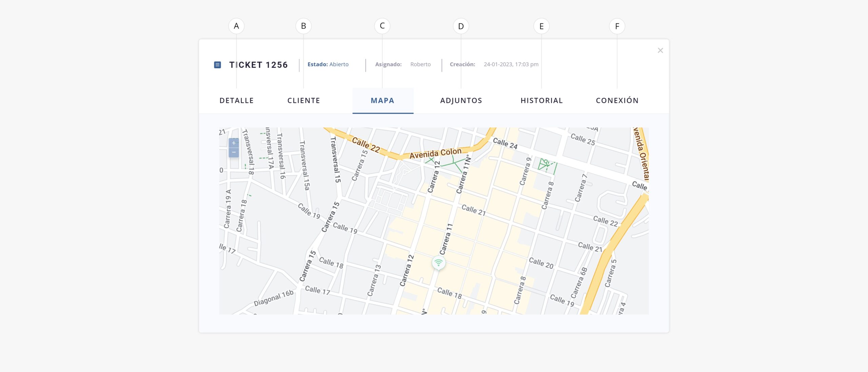Show the HISTORIAL tab
The width and height of the screenshot is (868, 372).
(541, 101)
